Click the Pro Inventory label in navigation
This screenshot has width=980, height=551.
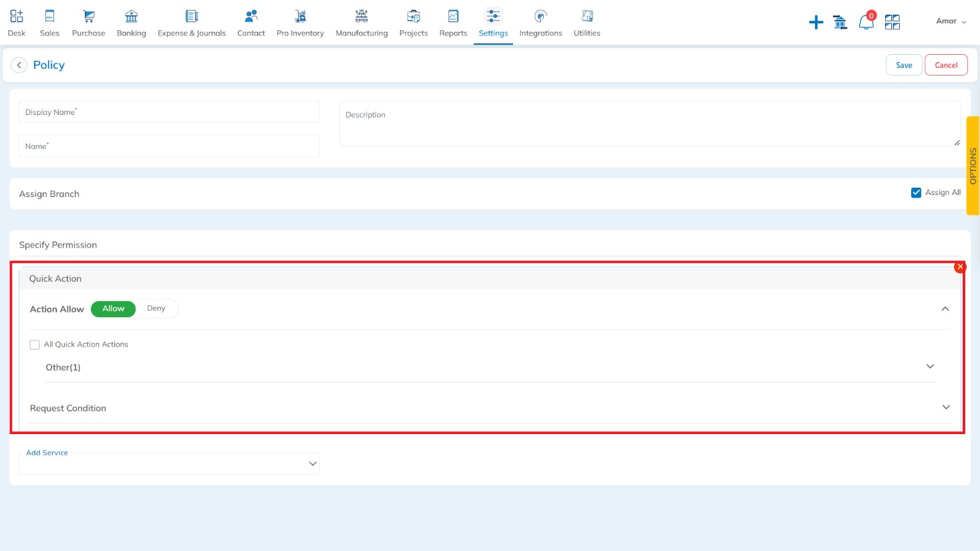click(x=301, y=33)
